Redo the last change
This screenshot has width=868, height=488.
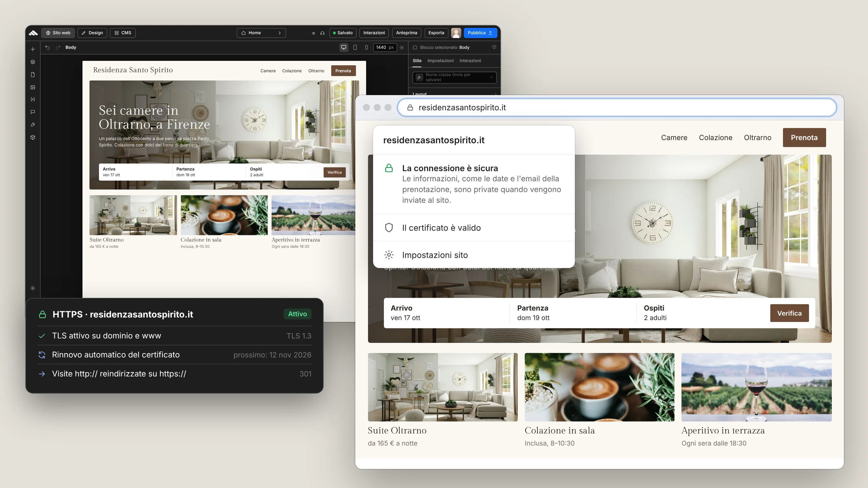pyautogui.click(x=58, y=48)
